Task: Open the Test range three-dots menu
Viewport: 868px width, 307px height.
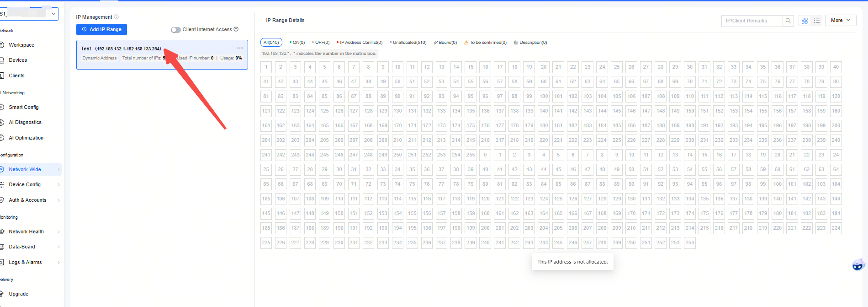Action: point(240,48)
